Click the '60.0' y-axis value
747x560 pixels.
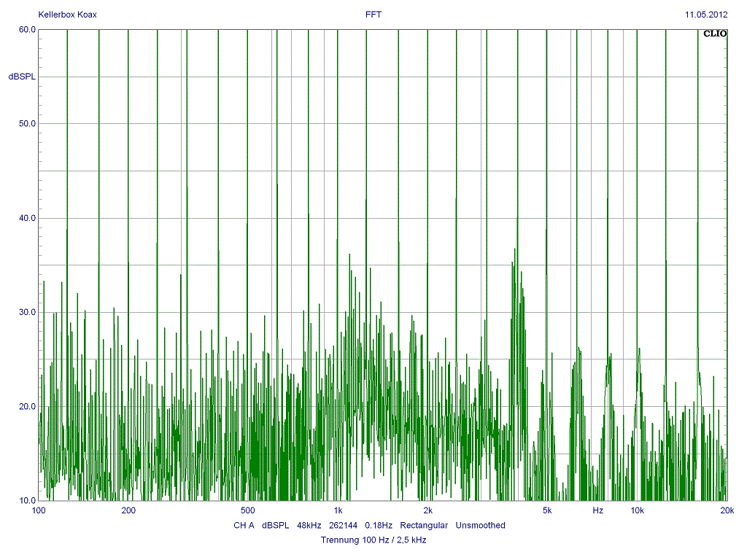tap(27, 29)
